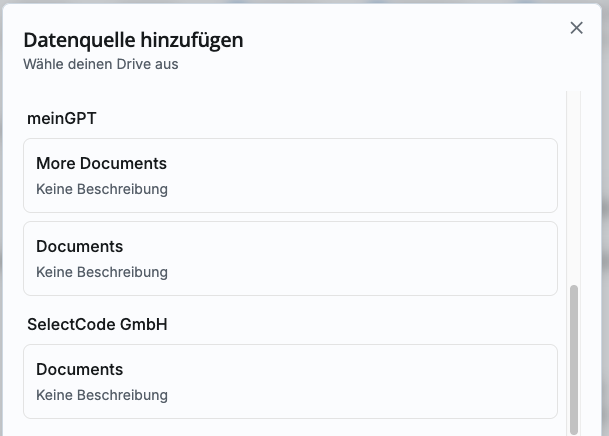
Task: Click 'Keine Beschreibung' under More Documents
Action: coord(102,189)
